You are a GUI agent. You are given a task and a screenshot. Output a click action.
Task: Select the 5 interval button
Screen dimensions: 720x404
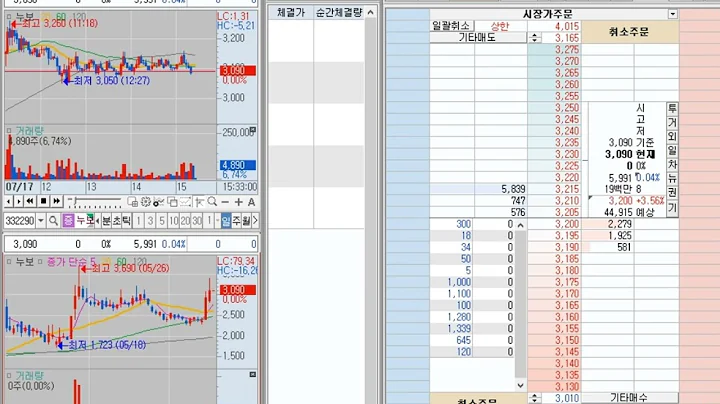tap(162, 221)
